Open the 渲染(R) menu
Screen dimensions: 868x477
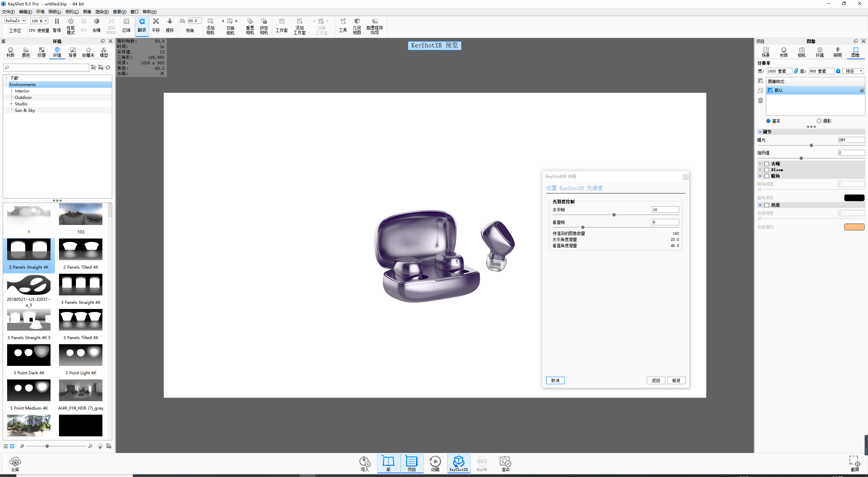click(101, 12)
